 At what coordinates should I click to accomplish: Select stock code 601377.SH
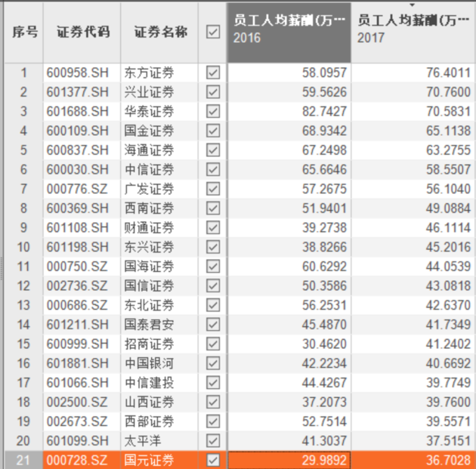78,92
